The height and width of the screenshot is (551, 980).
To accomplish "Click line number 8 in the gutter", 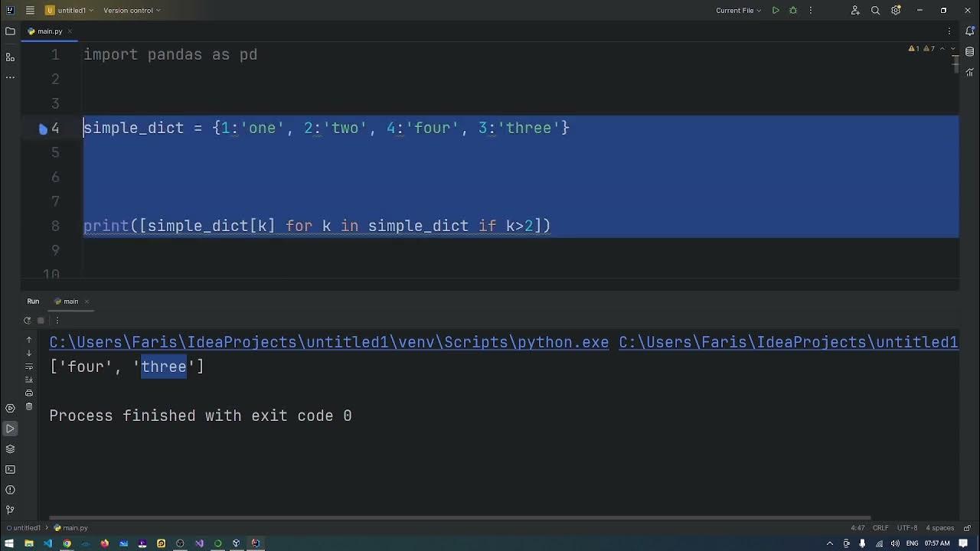I will click(55, 226).
